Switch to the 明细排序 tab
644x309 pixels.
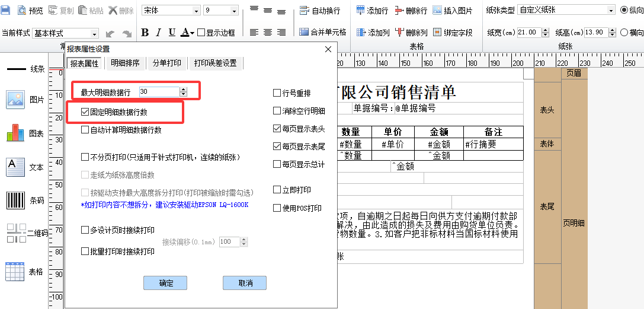(125, 63)
